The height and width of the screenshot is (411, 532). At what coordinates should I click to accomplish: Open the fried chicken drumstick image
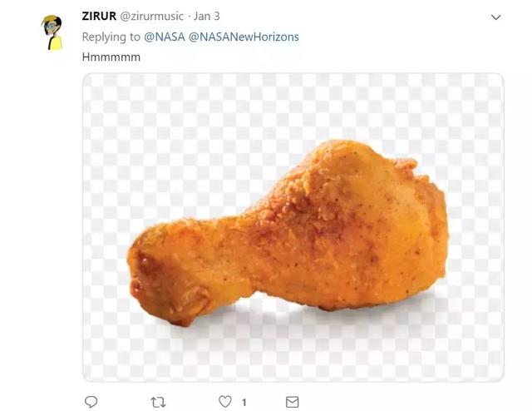[293, 226]
